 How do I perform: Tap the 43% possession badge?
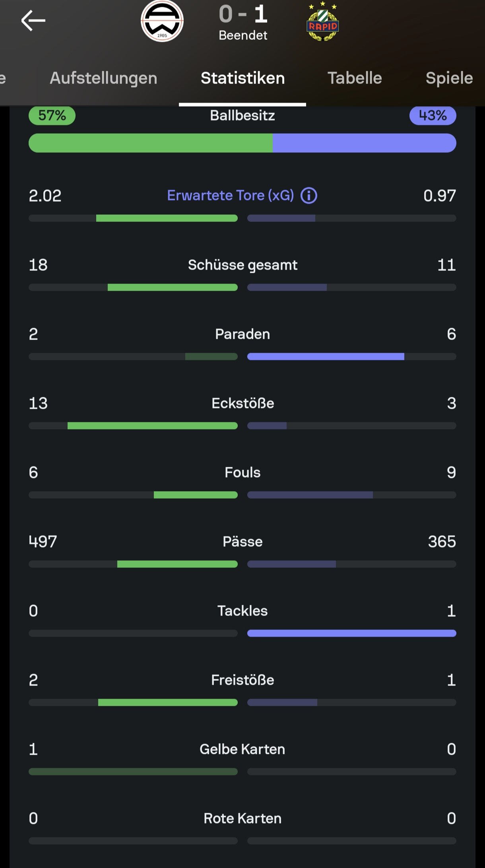pos(433,116)
